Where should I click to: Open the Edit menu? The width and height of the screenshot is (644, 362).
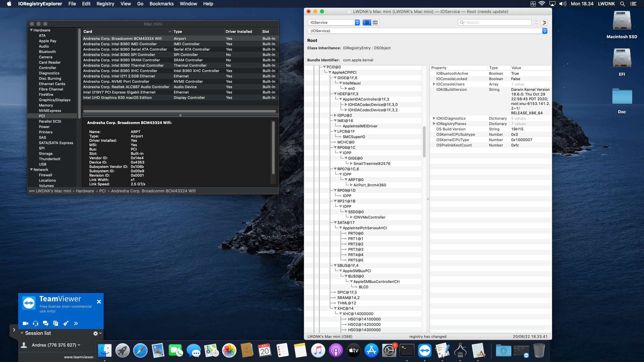[86, 4]
